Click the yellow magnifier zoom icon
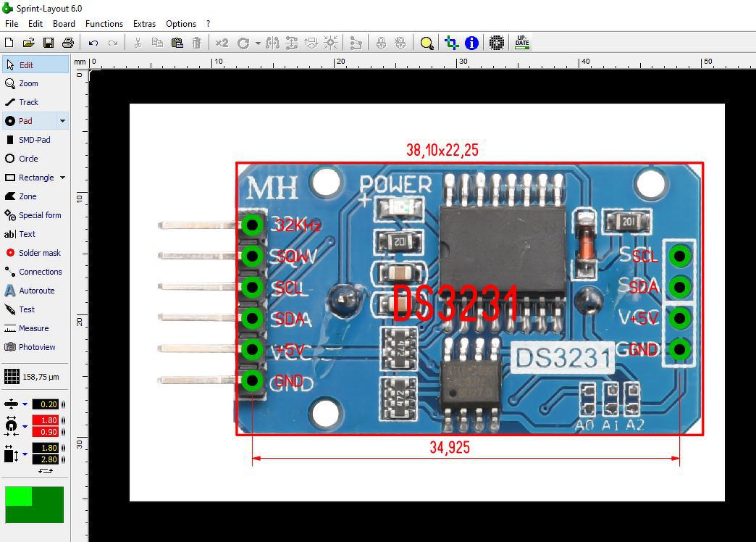756x542 pixels. (x=427, y=43)
